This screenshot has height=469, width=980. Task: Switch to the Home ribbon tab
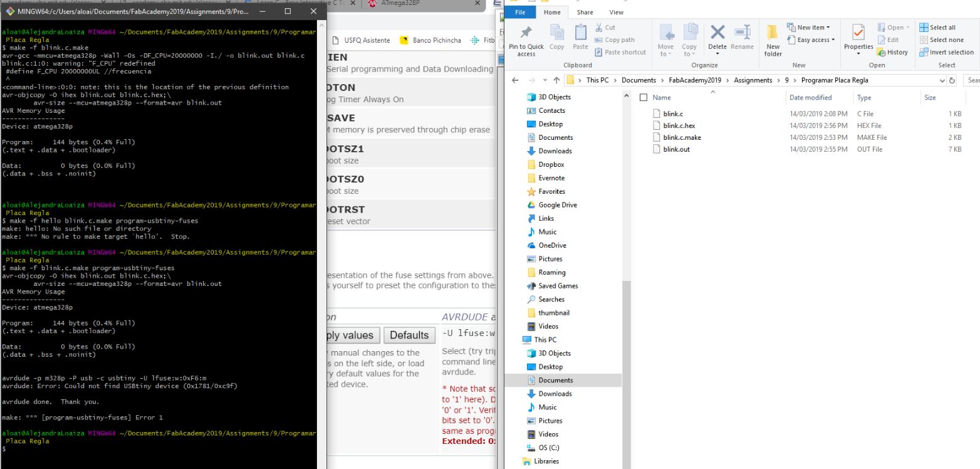pyautogui.click(x=552, y=13)
